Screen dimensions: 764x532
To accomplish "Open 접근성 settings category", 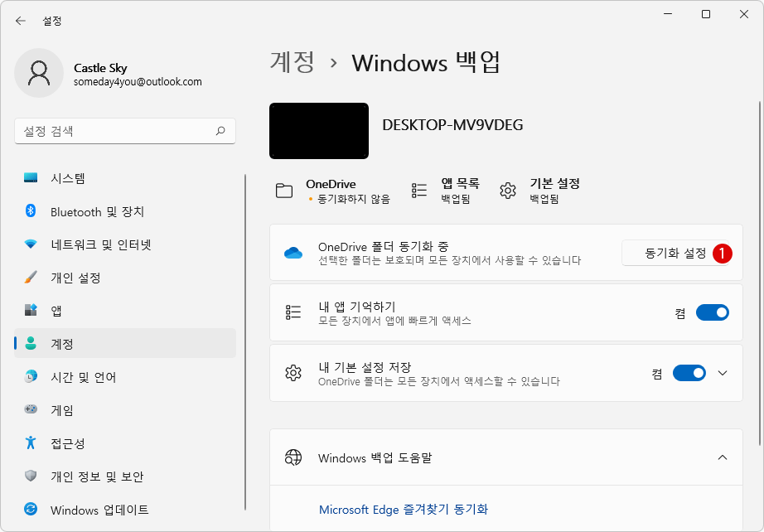I will pos(125,443).
